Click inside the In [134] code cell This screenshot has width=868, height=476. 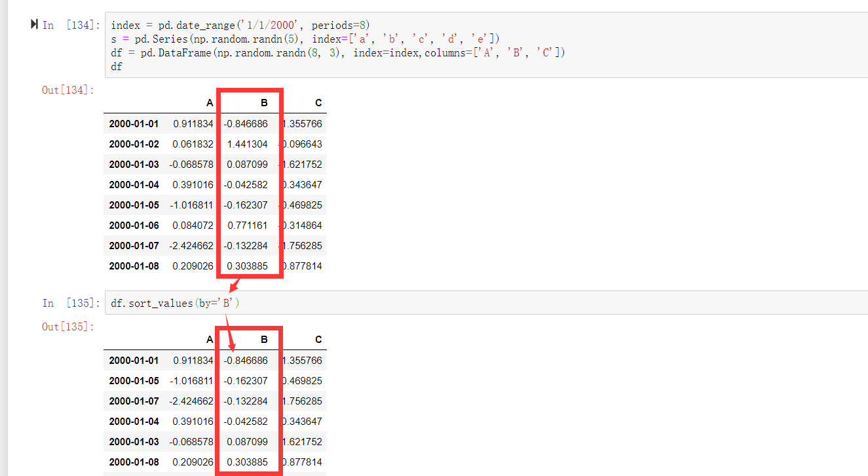(x=486, y=46)
